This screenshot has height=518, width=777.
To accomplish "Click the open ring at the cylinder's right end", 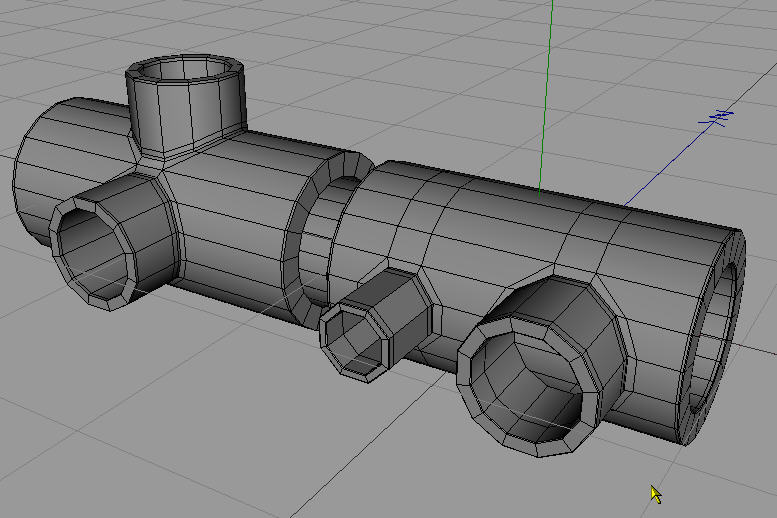I will (711, 337).
